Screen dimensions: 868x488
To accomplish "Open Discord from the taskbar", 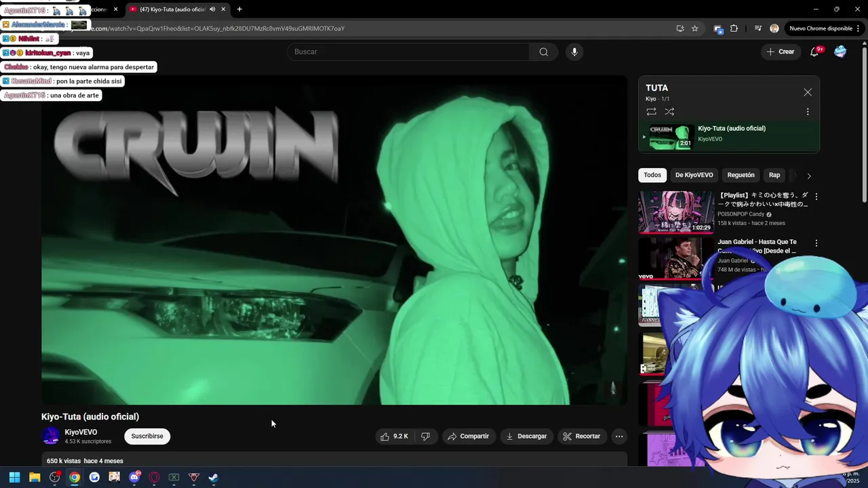I will pos(134,477).
